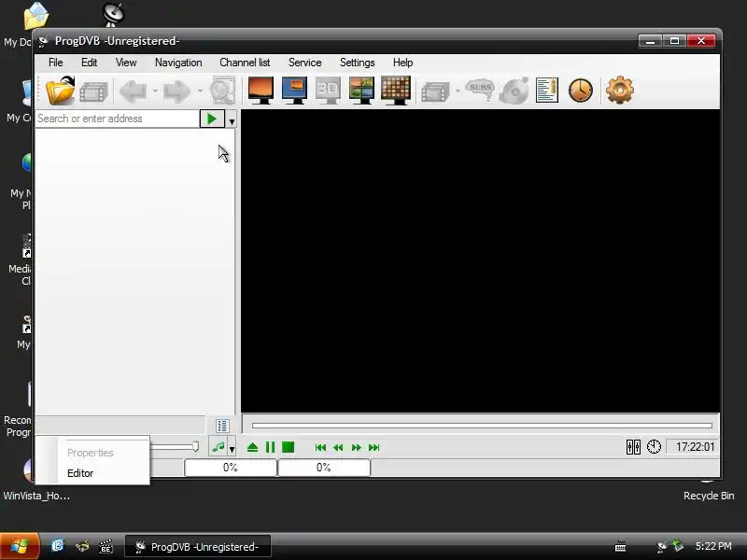Toggle subtitles with the SUBS bubble icon
This screenshot has width=747, height=560.
[x=480, y=89]
